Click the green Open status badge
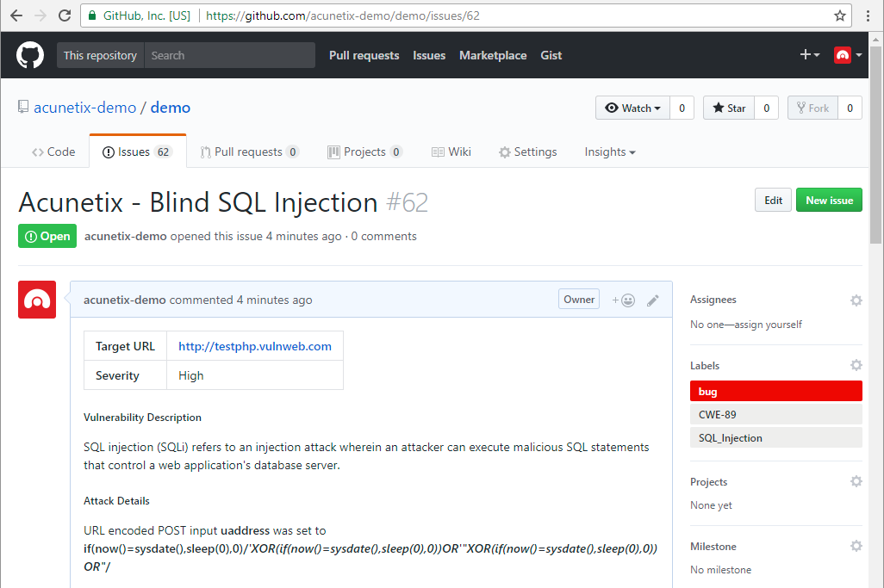Image resolution: width=884 pixels, height=588 pixels. coord(47,236)
